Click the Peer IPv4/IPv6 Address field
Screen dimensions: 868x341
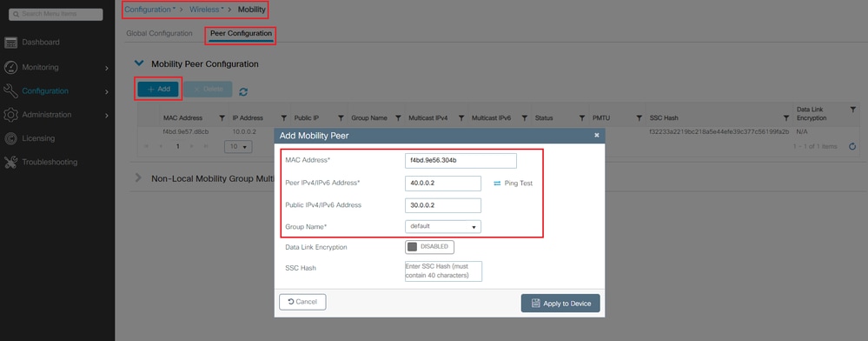(443, 183)
